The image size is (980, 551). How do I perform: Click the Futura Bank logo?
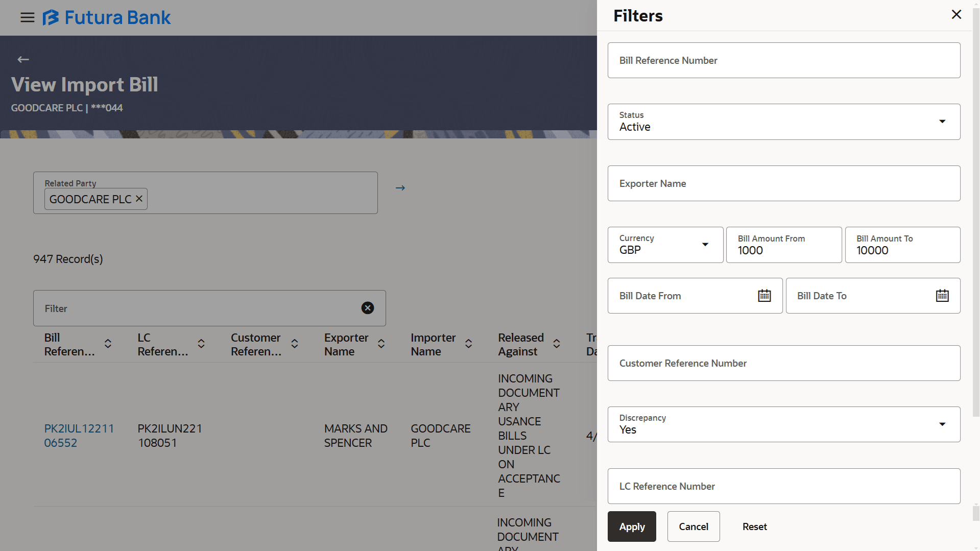pyautogui.click(x=106, y=17)
